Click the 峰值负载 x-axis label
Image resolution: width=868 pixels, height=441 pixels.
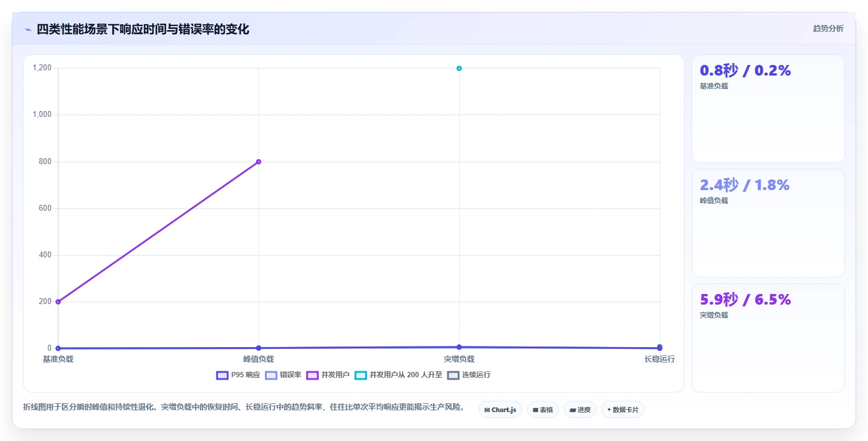click(258, 359)
